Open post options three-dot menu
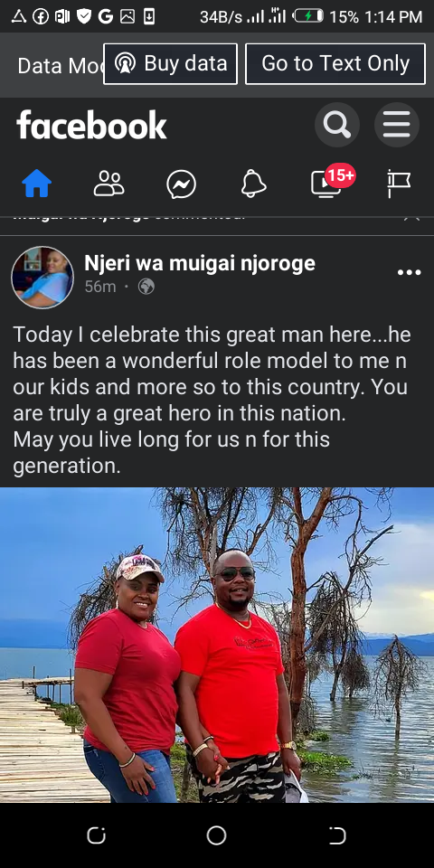Viewport: 434px width, 868px height. coord(409,272)
